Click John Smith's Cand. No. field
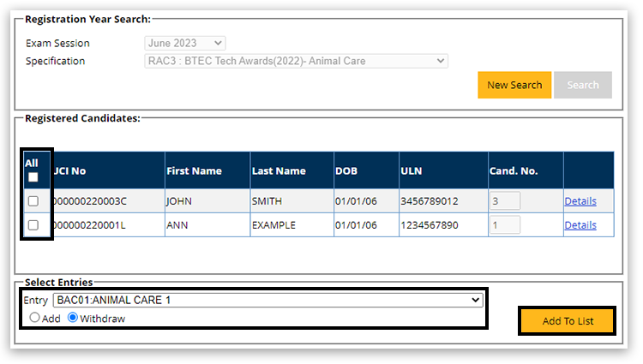Image resolution: width=643 pixels, height=364 pixels. pyautogui.click(x=504, y=201)
